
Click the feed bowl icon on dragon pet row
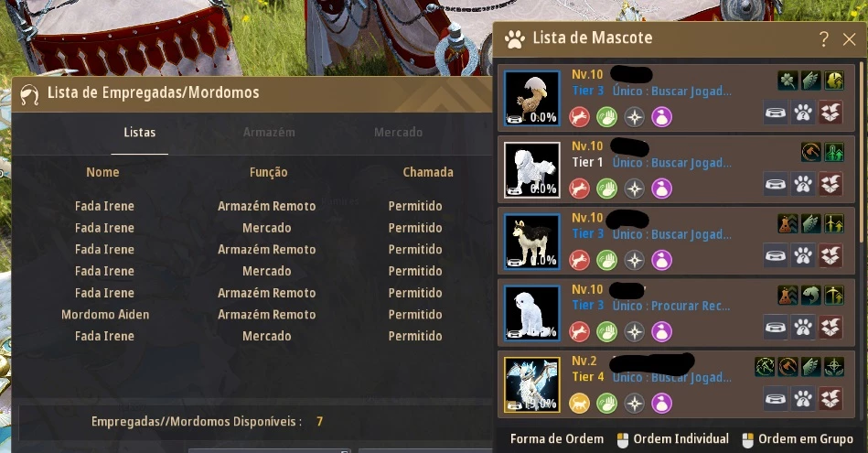click(776, 398)
